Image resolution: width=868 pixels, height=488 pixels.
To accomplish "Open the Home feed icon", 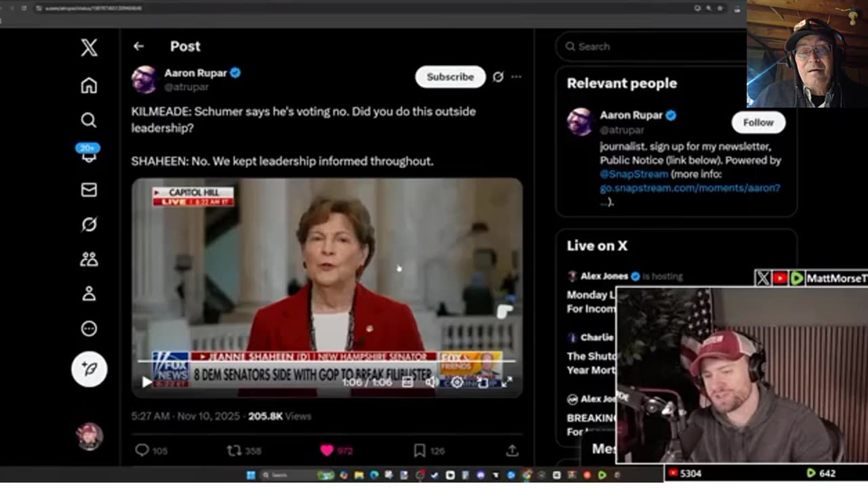I will [x=89, y=85].
